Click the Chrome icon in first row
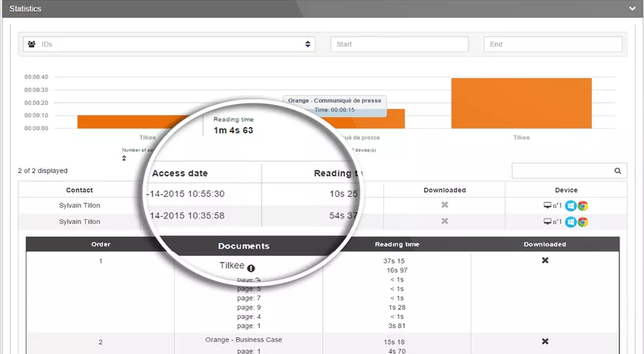This screenshot has height=354, width=644. [x=583, y=206]
